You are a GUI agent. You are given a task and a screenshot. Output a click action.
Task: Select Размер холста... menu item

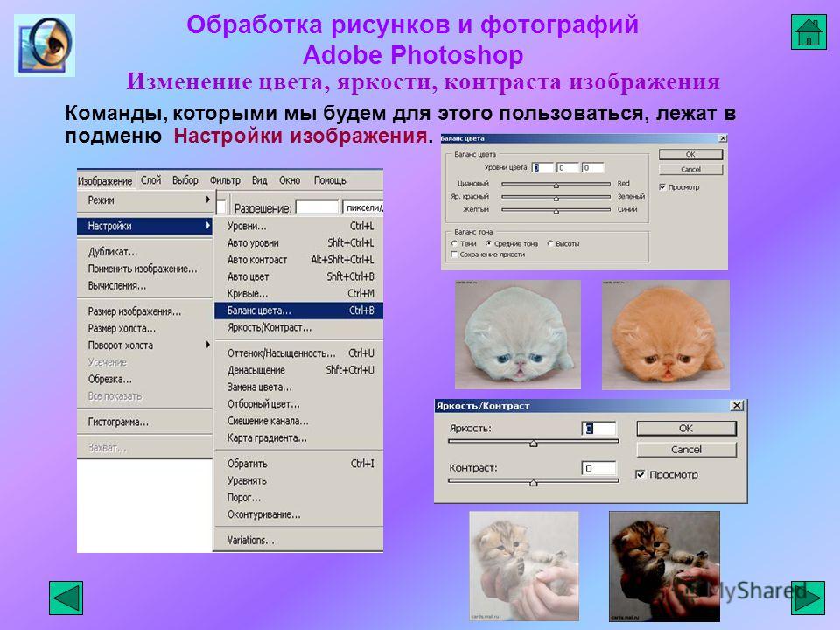tap(144, 328)
